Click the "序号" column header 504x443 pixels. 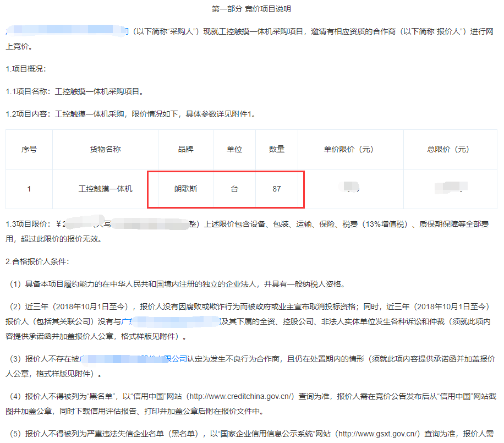point(29,150)
